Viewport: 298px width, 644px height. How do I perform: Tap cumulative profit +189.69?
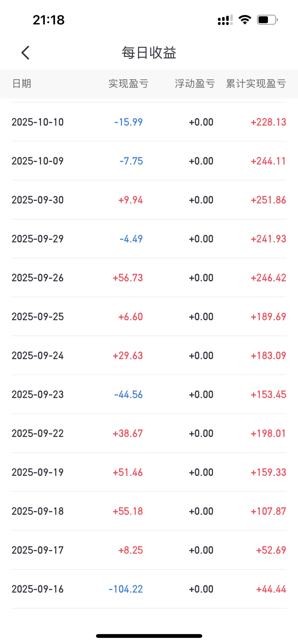[268, 317]
